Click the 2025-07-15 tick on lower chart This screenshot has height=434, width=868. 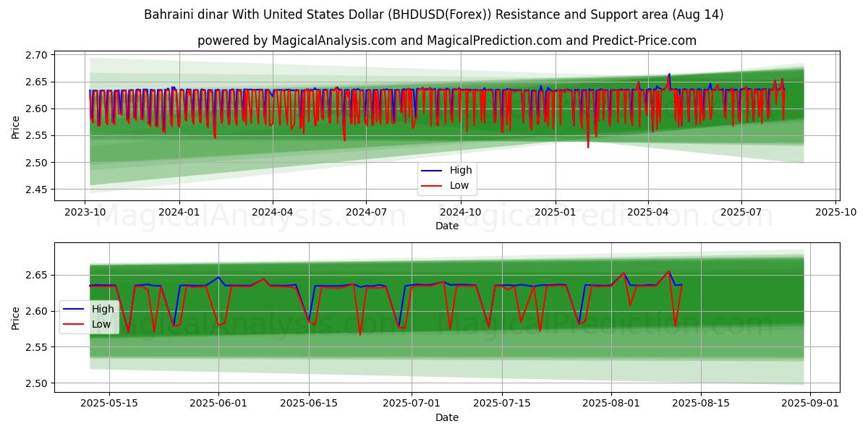click(x=502, y=404)
